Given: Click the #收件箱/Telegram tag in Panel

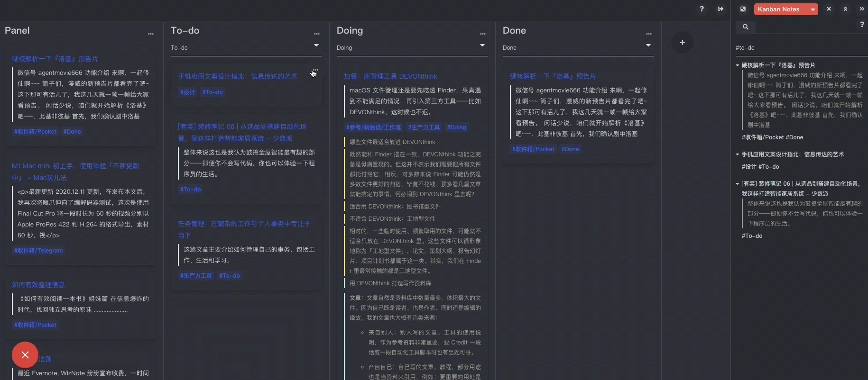Looking at the screenshot, I should 38,251.
